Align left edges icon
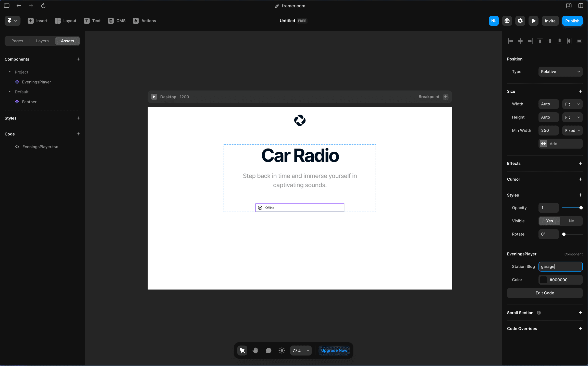The height and width of the screenshot is (366, 588). coord(511,41)
